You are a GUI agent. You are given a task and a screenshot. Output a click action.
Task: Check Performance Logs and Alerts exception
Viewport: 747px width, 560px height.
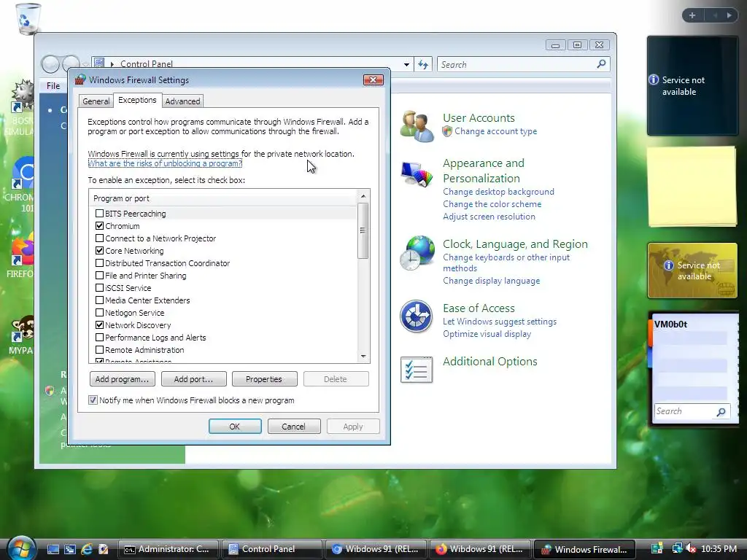(x=99, y=337)
